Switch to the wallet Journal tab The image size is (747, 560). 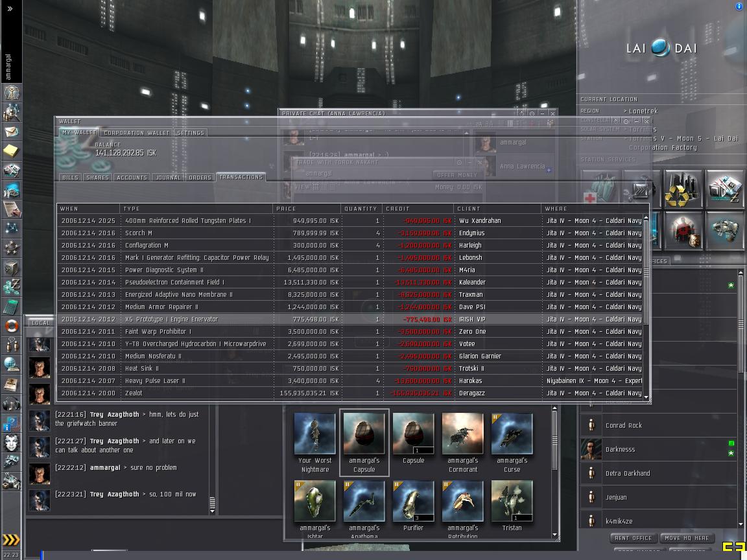pos(168,177)
